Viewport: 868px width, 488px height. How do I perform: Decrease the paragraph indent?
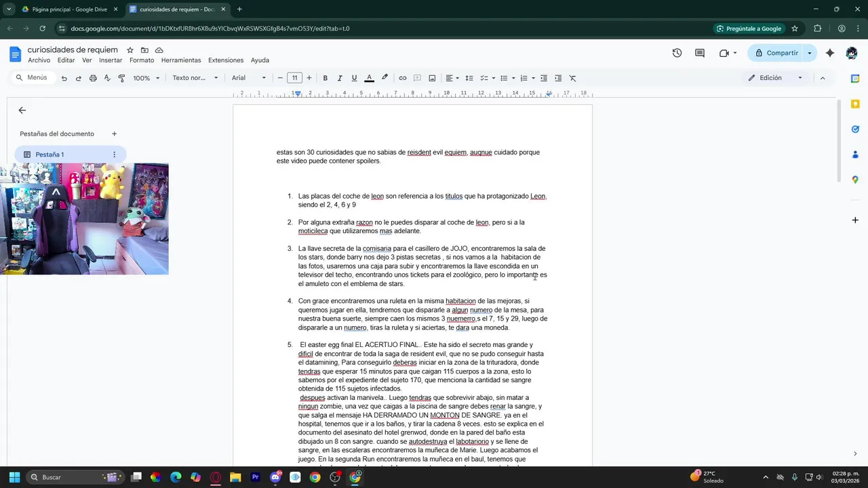tap(544, 78)
